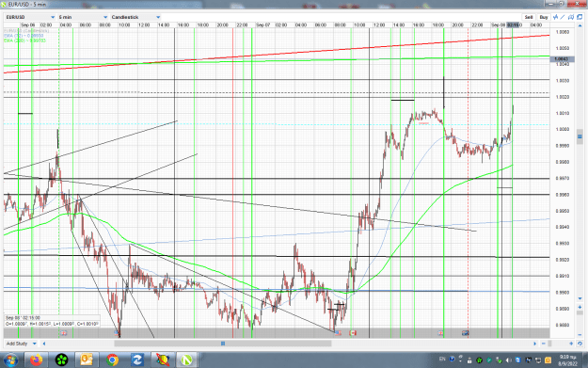This screenshot has width=588, height=368.
Task: Click the EN language indicator in tray
Action: pos(442,360)
